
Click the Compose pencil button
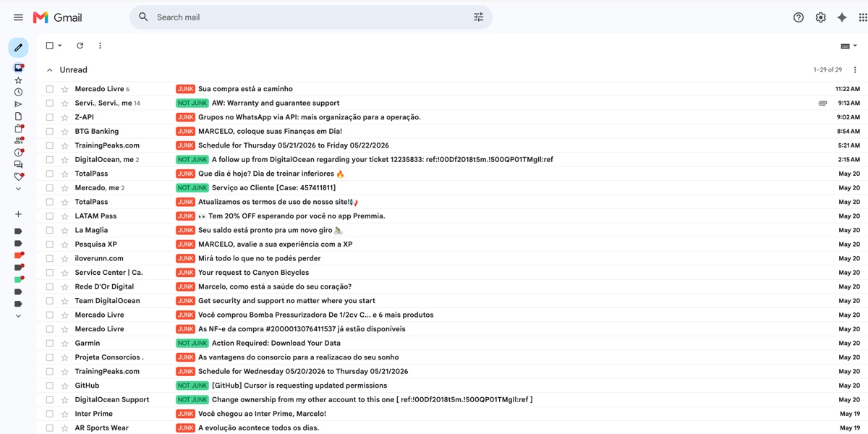pyautogui.click(x=18, y=48)
